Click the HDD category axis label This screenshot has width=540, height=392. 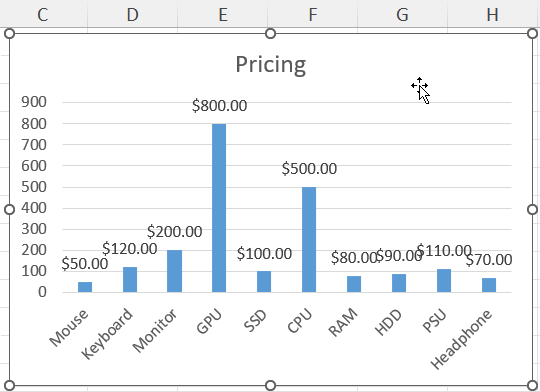[389, 322]
